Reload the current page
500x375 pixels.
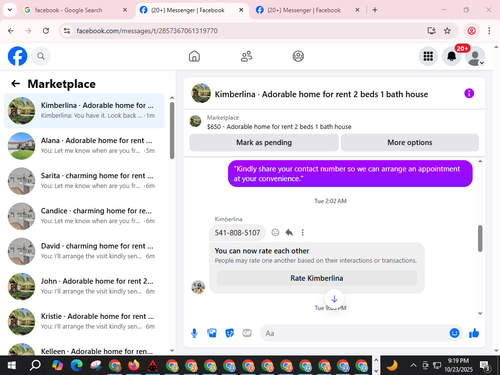(x=46, y=31)
